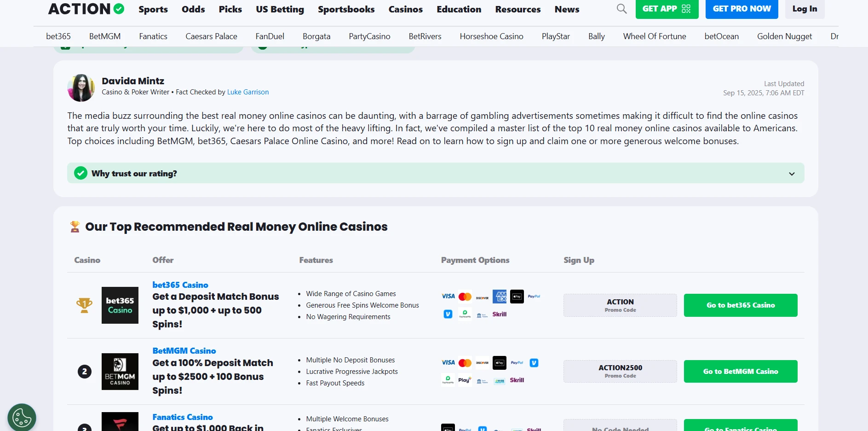The height and width of the screenshot is (431, 868).
Task: Select PartyCasino in casino sub-navigation
Action: (369, 36)
